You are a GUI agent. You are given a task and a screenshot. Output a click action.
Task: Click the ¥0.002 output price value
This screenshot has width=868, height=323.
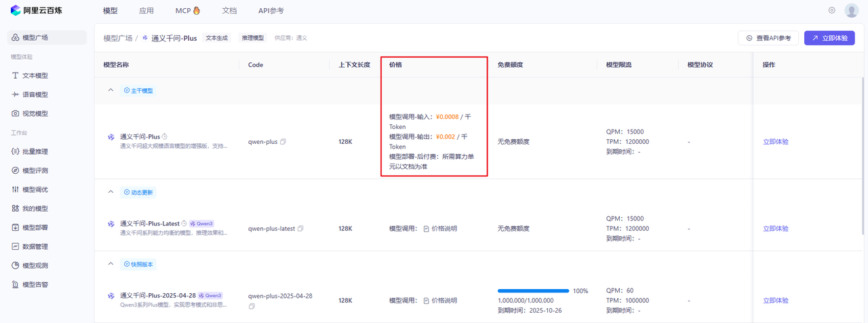tap(445, 136)
